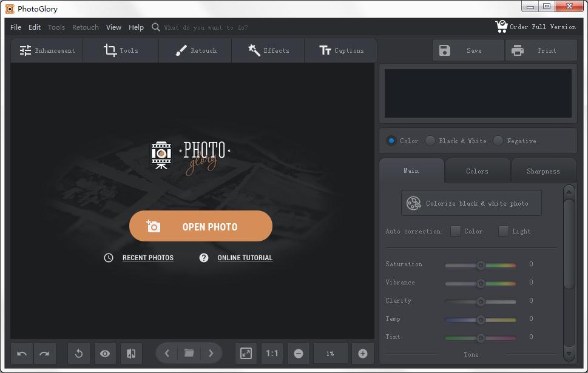This screenshot has width=588, height=373.
Task: Click Order Full Version link
Action: 542,27
